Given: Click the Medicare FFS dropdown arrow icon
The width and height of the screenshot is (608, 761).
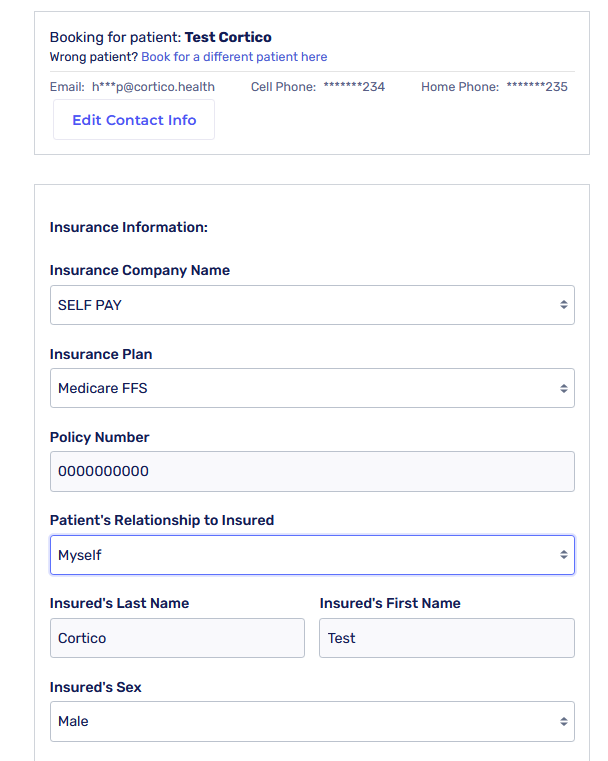Looking at the screenshot, I should (563, 388).
